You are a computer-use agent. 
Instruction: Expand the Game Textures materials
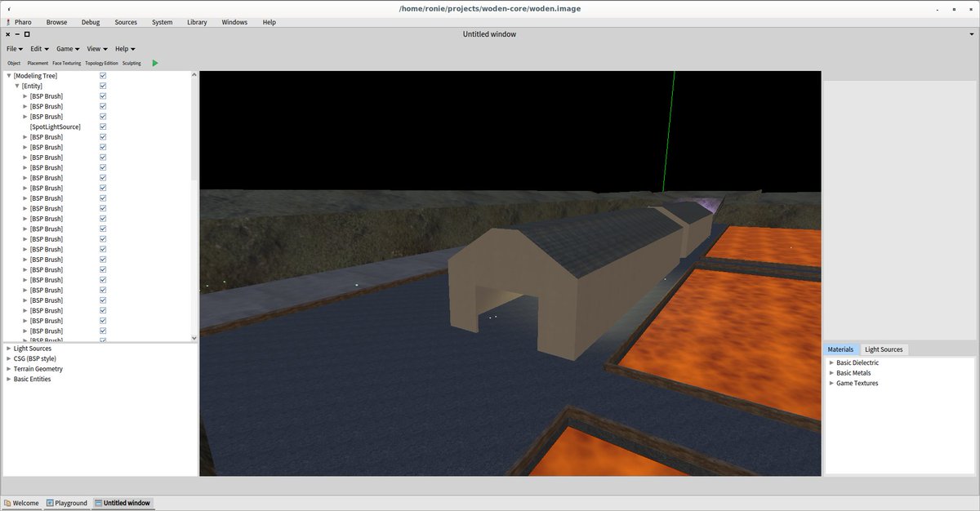(x=831, y=383)
